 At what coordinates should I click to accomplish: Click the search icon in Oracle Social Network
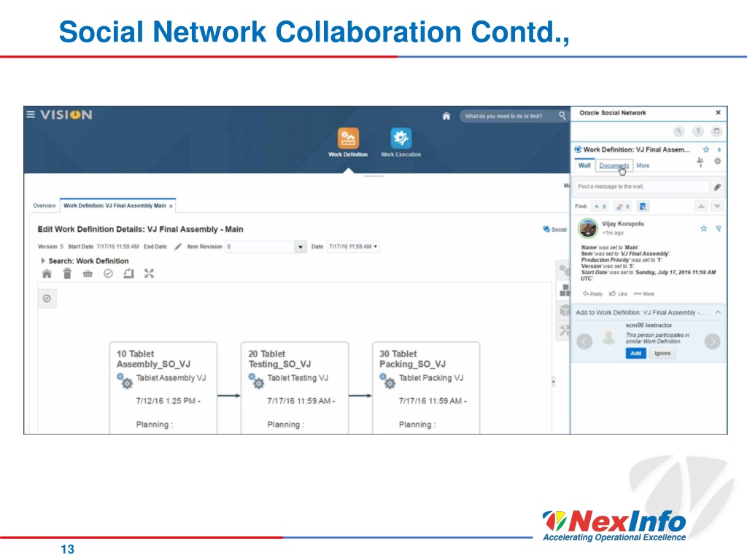click(x=679, y=131)
